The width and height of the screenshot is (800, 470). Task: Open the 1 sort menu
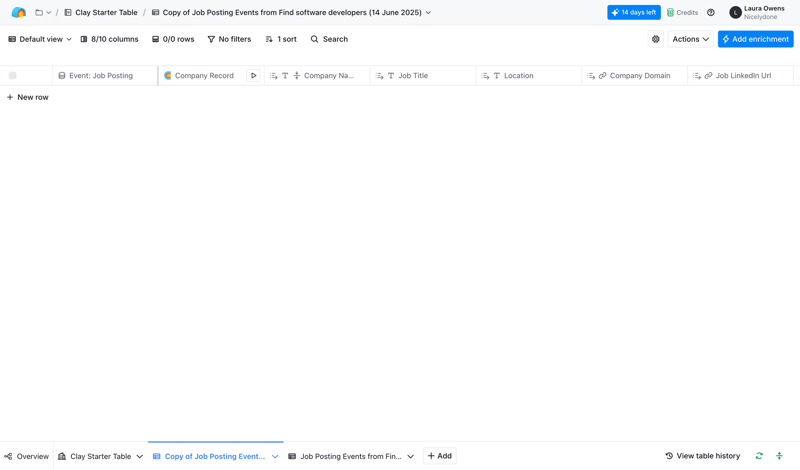(281, 39)
